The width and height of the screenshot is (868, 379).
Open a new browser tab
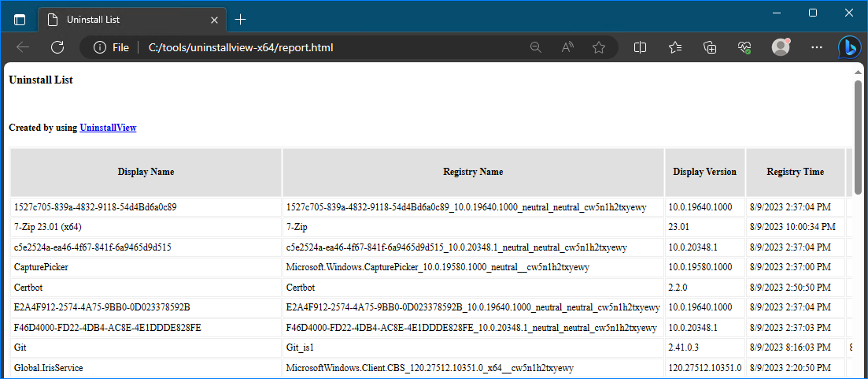pyautogui.click(x=240, y=20)
